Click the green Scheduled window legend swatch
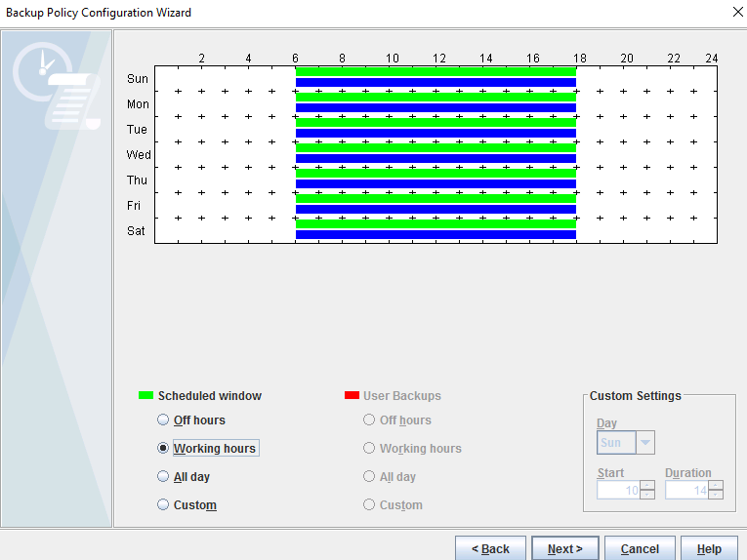The image size is (747, 560). (x=145, y=396)
